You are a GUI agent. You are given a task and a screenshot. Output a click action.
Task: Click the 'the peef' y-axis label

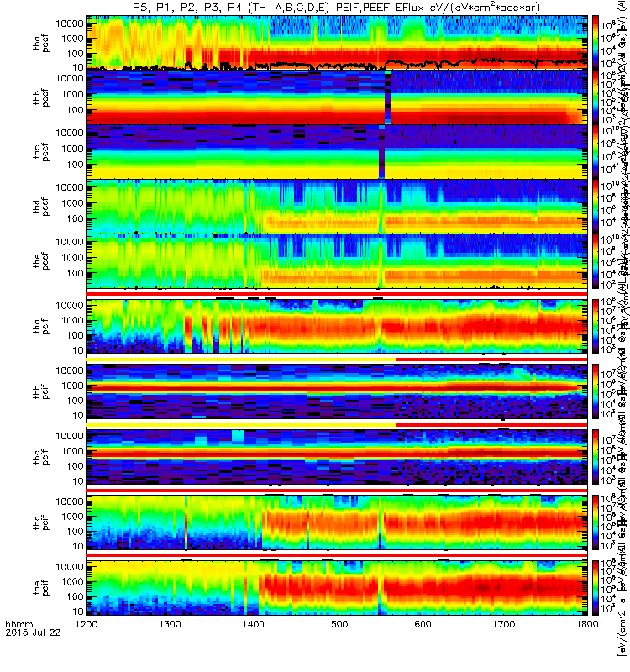(x=41, y=261)
